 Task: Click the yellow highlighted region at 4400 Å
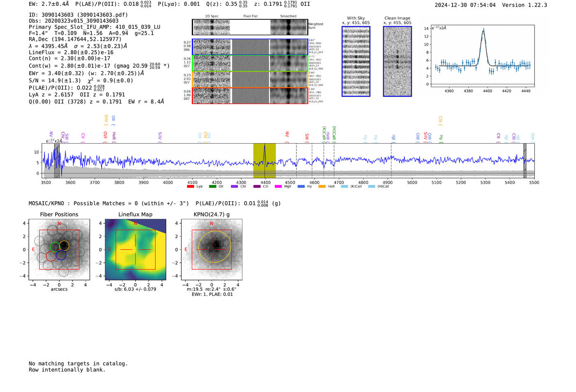pos(265,160)
